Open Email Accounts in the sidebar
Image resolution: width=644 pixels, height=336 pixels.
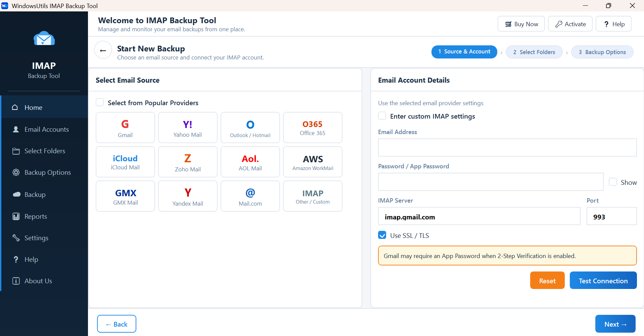pos(45,129)
